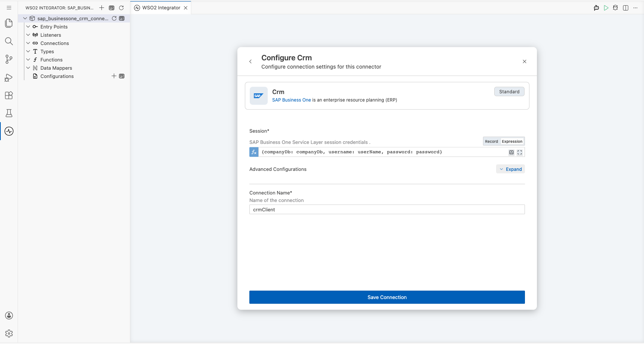
Task: Click the SAP connector logo
Action: point(258,96)
